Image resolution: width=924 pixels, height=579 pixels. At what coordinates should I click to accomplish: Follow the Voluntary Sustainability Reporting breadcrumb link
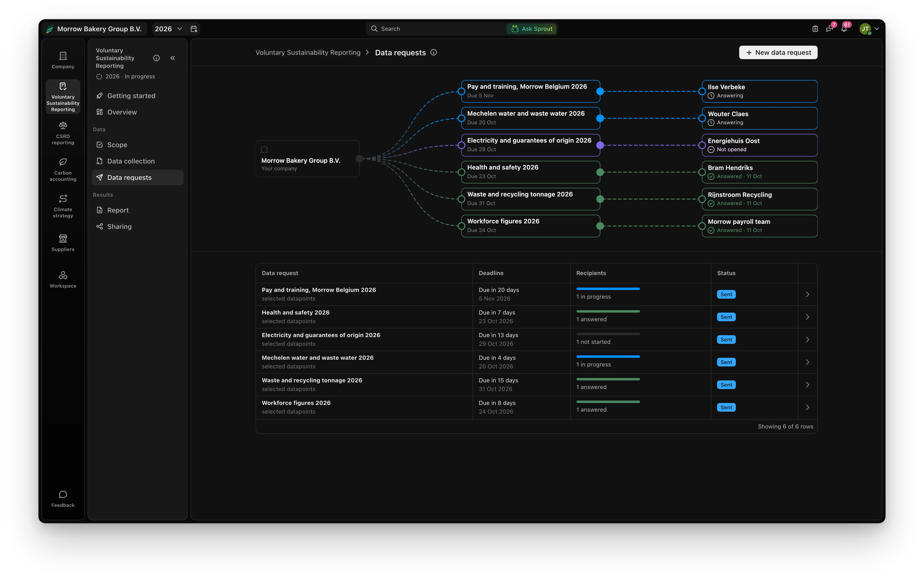(308, 52)
